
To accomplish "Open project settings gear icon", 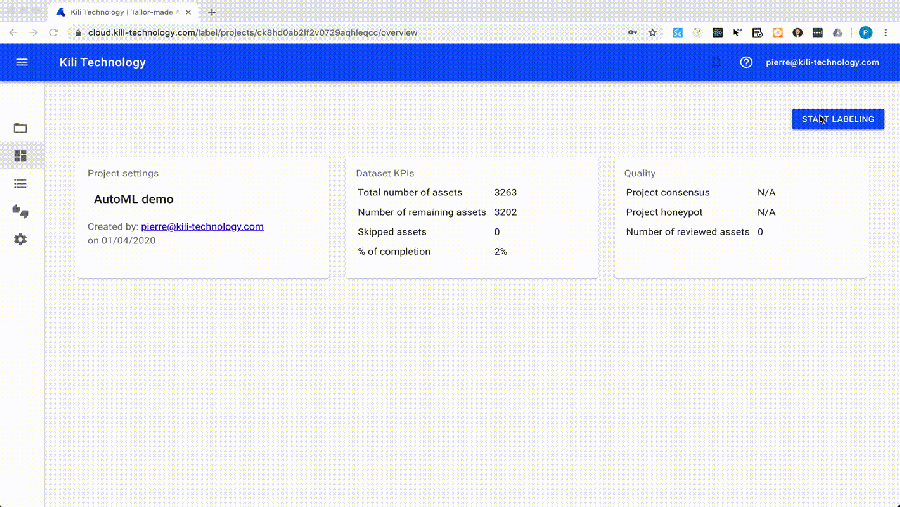I will [20, 239].
